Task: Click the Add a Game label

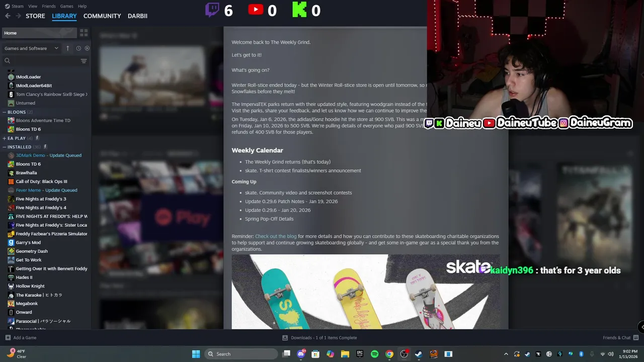Action: coord(25,338)
